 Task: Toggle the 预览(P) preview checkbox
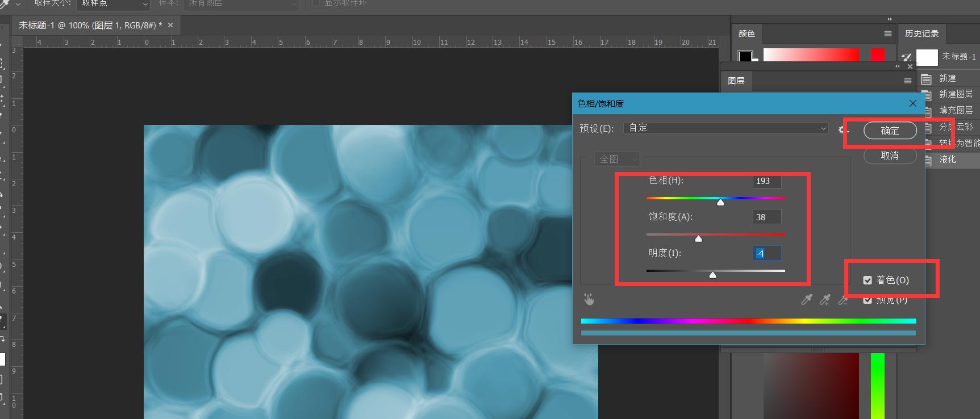click(868, 300)
